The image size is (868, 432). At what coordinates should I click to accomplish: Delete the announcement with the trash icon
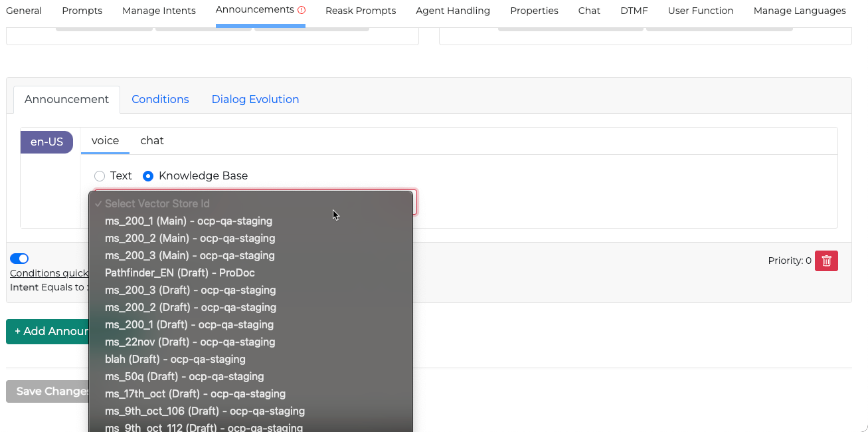click(x=826, y=261)
